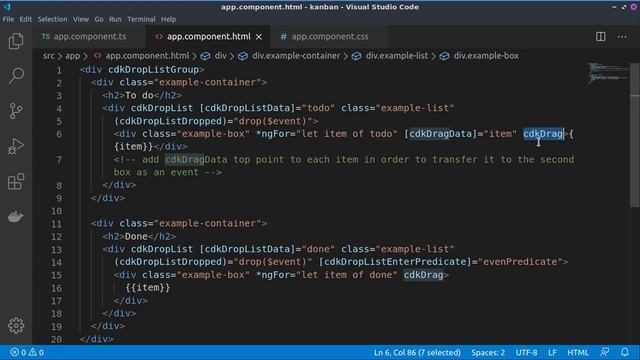This screenshot has width=640, height=360.
Task: Click the minimap code overview
Action: tap(608, 73)
